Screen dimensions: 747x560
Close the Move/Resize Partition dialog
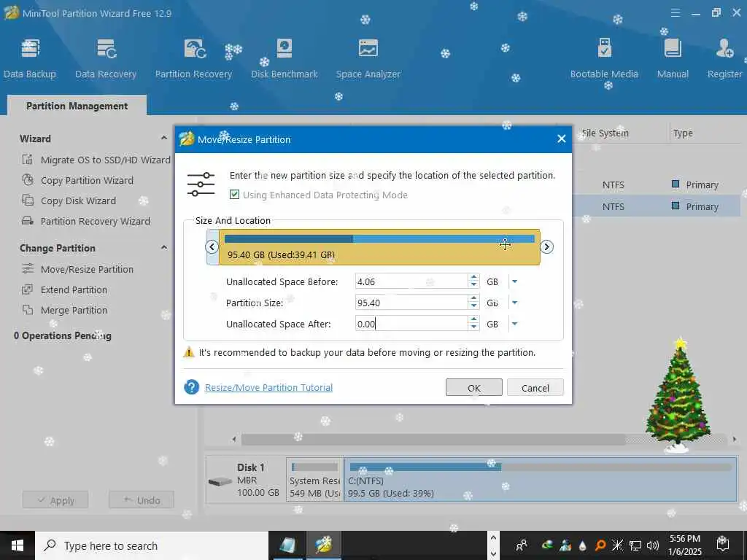(x=562, y=139)
